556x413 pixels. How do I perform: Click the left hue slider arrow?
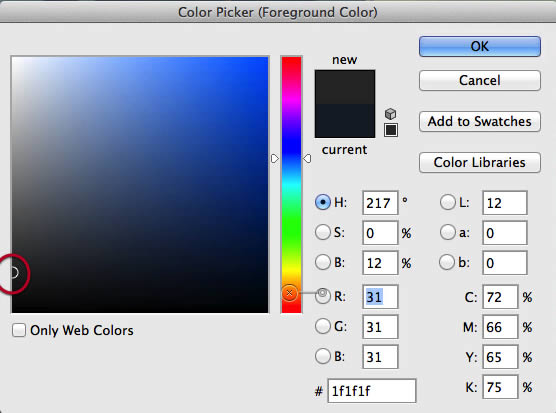[275, 158]
